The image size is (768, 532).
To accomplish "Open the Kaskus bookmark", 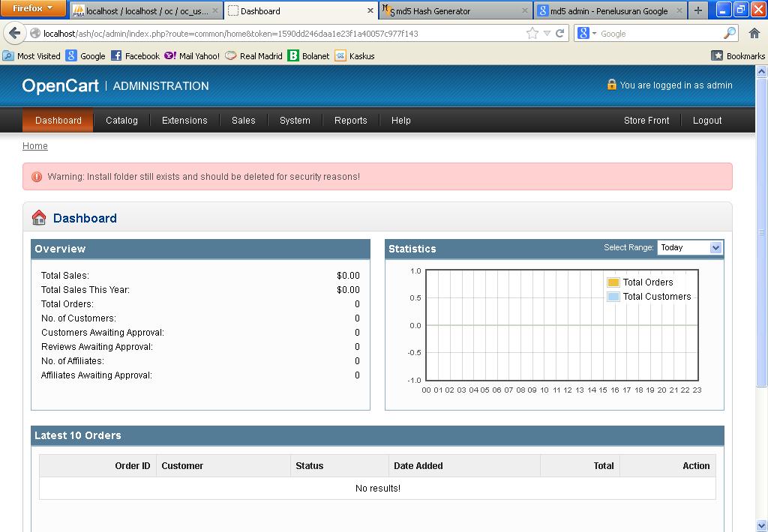I will [x=355, y=55].
